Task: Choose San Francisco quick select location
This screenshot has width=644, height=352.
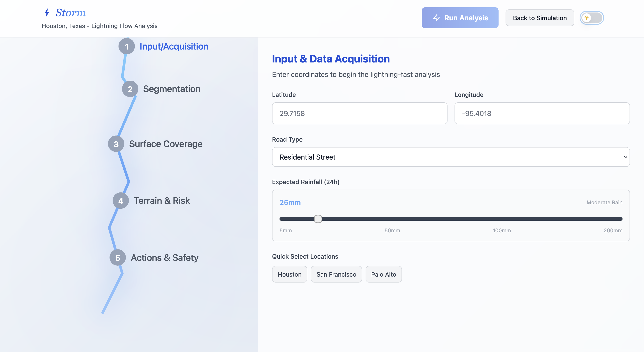Action: pos(336,274)
